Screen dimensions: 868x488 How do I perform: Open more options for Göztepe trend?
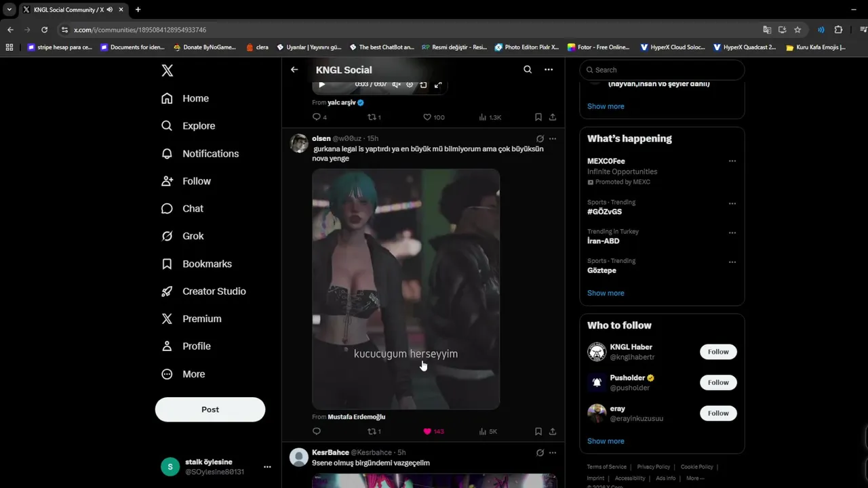[732, 262]
